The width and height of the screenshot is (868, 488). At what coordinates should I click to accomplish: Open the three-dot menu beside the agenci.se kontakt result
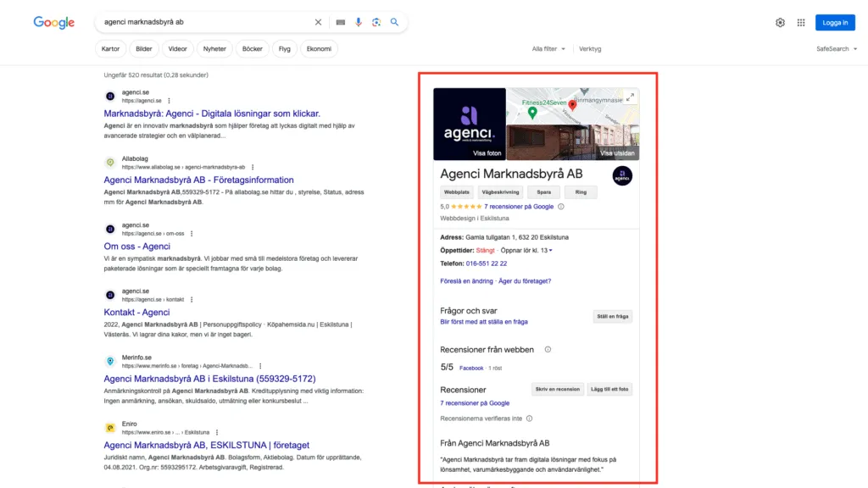coord(192,299)
